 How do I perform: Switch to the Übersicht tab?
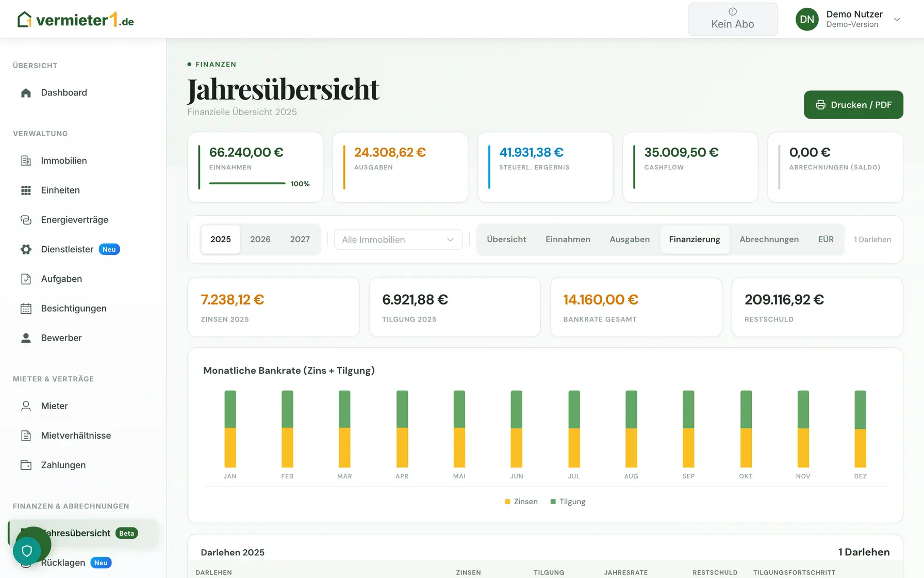point(506,239)
